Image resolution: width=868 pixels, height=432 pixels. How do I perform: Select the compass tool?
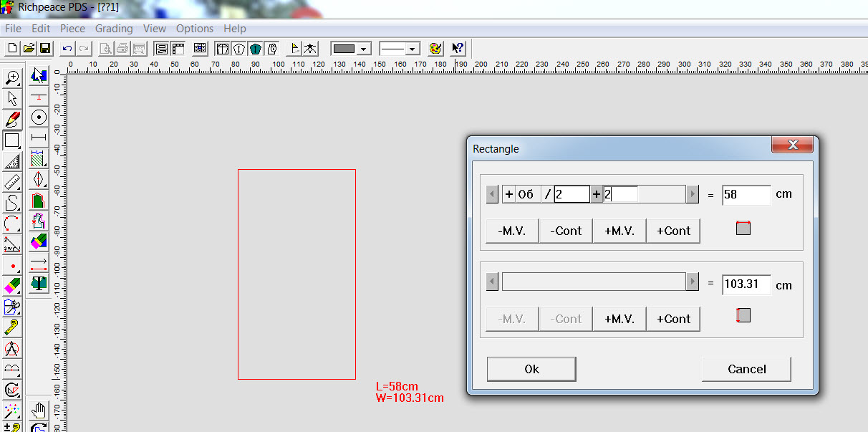(12, 349)
